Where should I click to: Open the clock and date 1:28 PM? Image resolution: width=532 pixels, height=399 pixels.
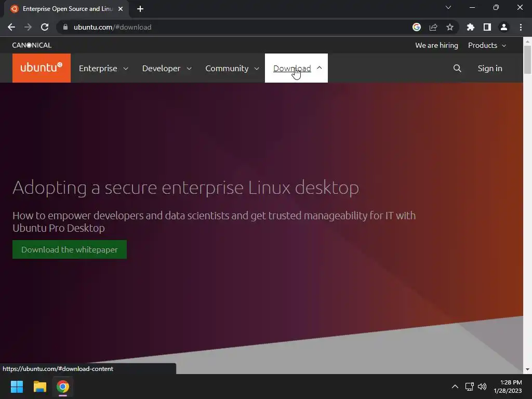pyautogui.click(x=508, y=387)
